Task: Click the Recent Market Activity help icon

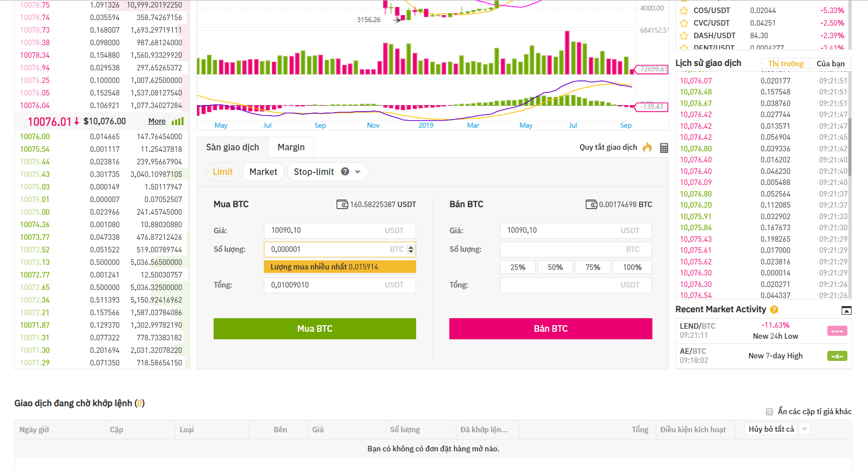Action: coord(774,310)
